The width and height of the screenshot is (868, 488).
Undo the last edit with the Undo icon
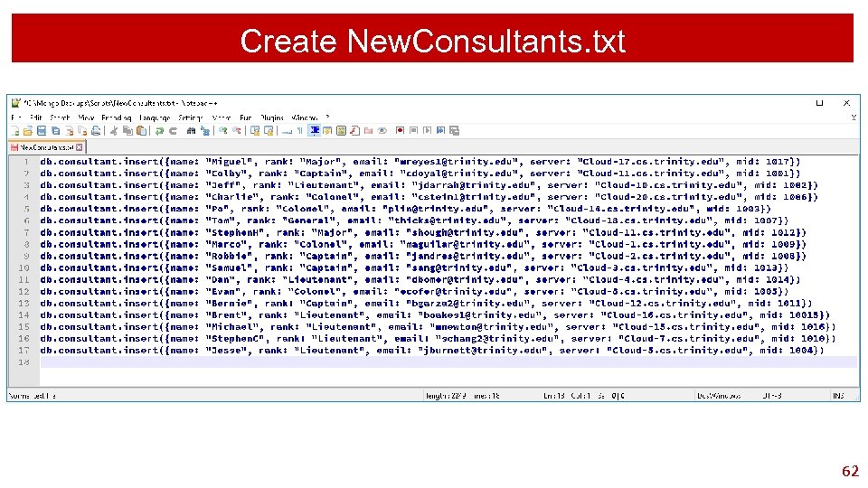pyautogui.click(x=159, y=130)
